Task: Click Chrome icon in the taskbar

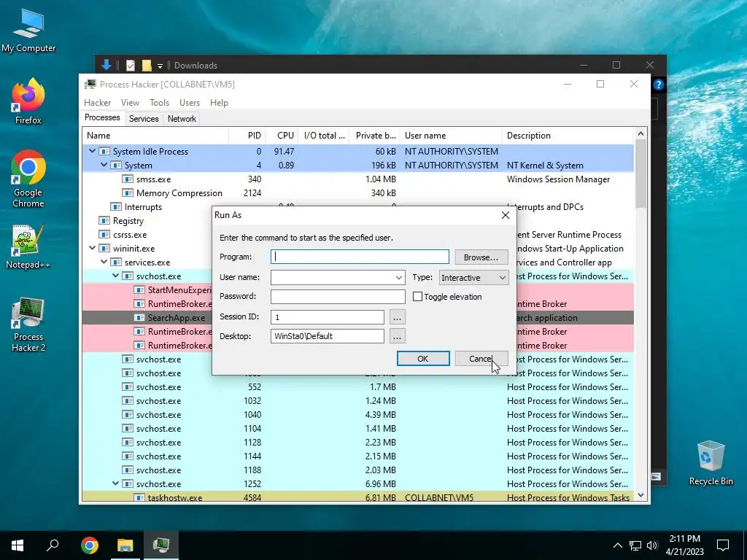Action: [x=90, y=545]
